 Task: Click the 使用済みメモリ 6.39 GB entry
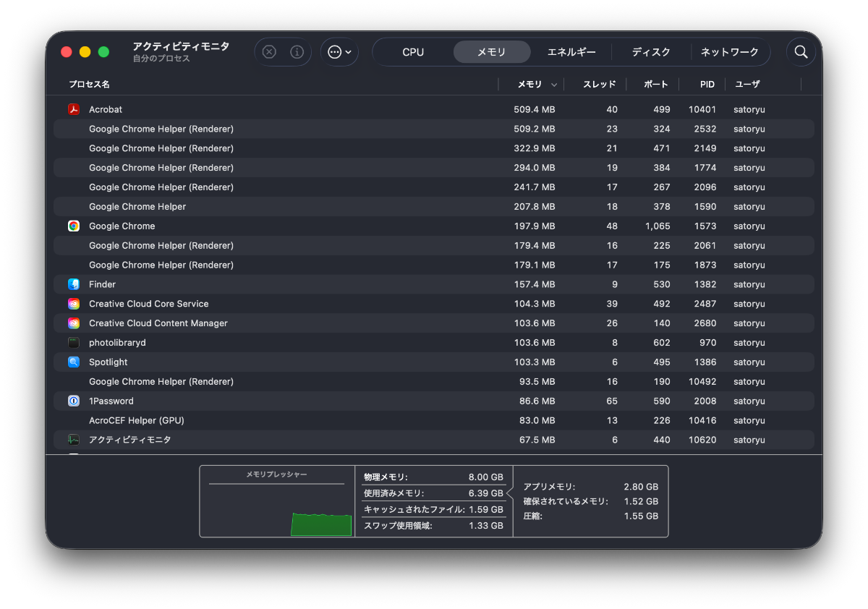click(x=433, y=493)
